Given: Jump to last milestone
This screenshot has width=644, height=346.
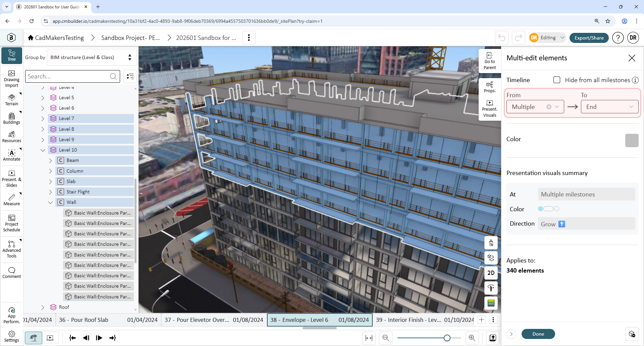Looking at the screenshot, I should pyautogui.click(x=113, y=338).
